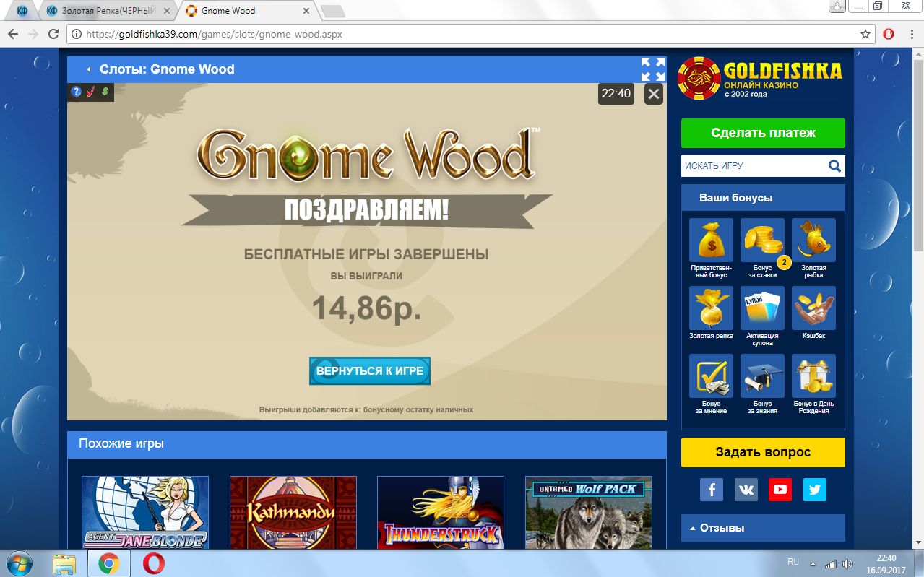
Task: Open the Бонус в День Рождения icon
Action: click(x=813, y=376)
